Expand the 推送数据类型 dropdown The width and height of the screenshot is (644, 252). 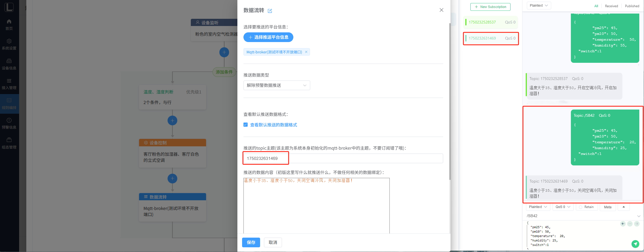click(x=276, y=85)
